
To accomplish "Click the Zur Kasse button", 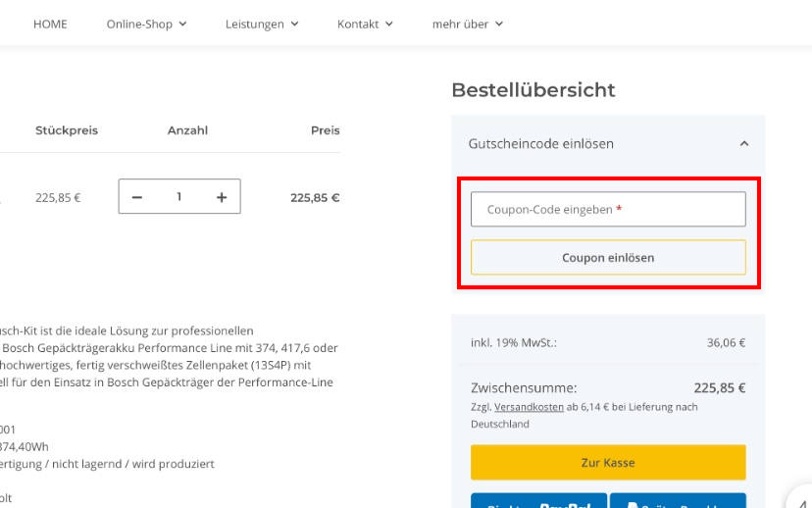I will (x=608, y=463).
